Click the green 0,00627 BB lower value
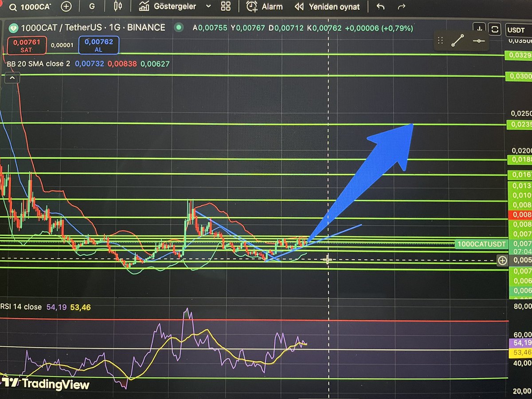The height and width of the screenshot is (399, 532). 155,64
